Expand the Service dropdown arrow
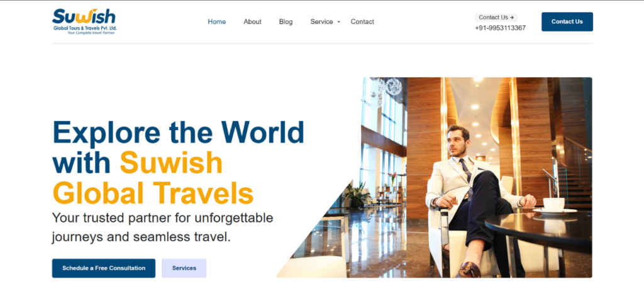Viewport: 644px width, 294px height. pyautogui.click(x=339, y=22)
